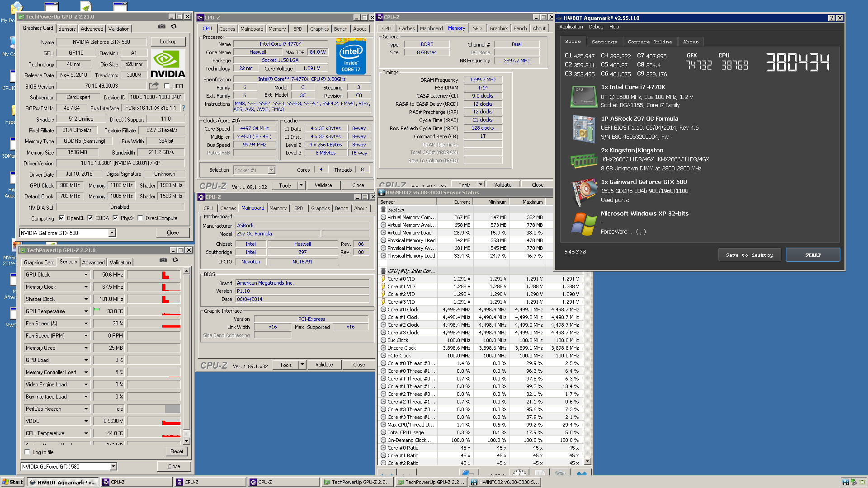Click the Kingston RAM stick icon in Aquamark
The width and height of the screenshot is (868, 488).
point(584,160)
